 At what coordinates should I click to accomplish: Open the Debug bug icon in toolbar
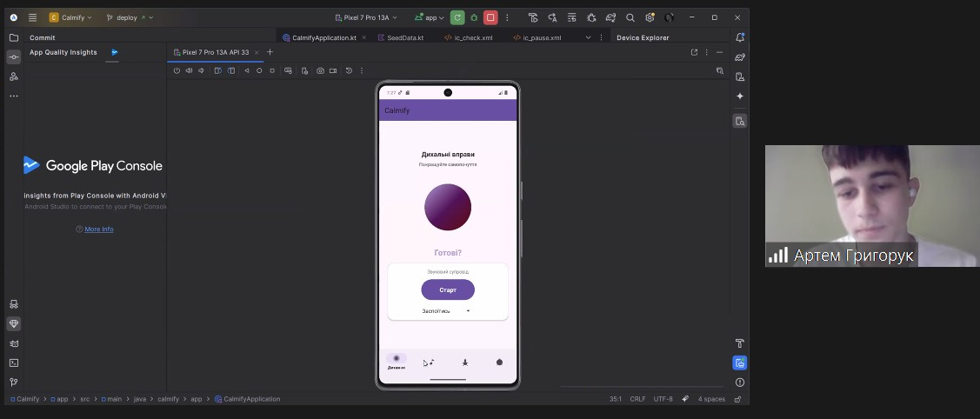click(x=474, y=17)
